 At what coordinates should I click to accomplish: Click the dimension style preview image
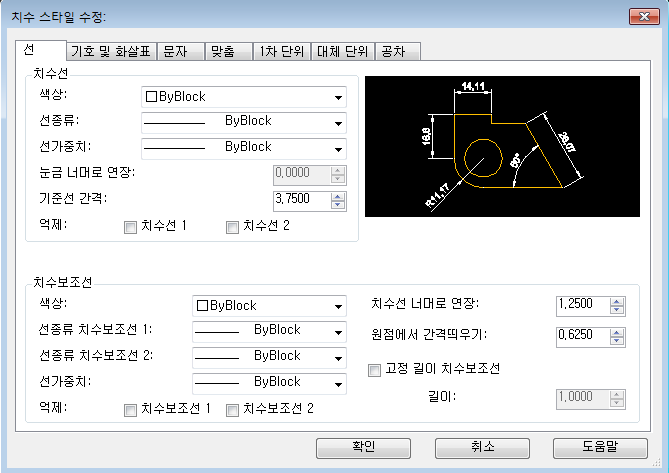point(502,146)
